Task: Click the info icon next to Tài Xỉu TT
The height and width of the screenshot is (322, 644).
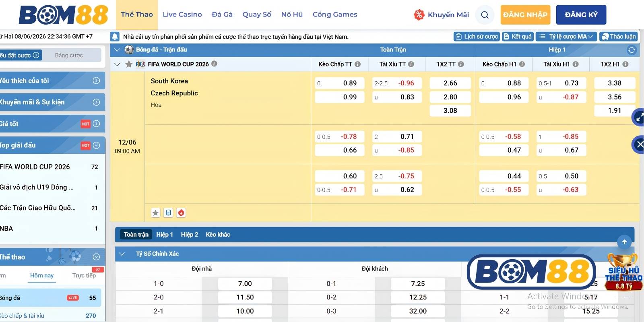Action: point(411,64)
